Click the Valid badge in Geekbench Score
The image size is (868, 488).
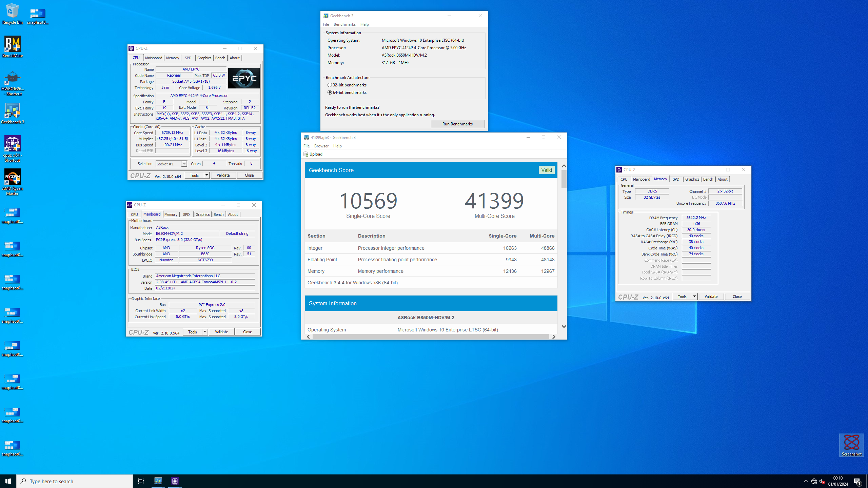[547, 170]
